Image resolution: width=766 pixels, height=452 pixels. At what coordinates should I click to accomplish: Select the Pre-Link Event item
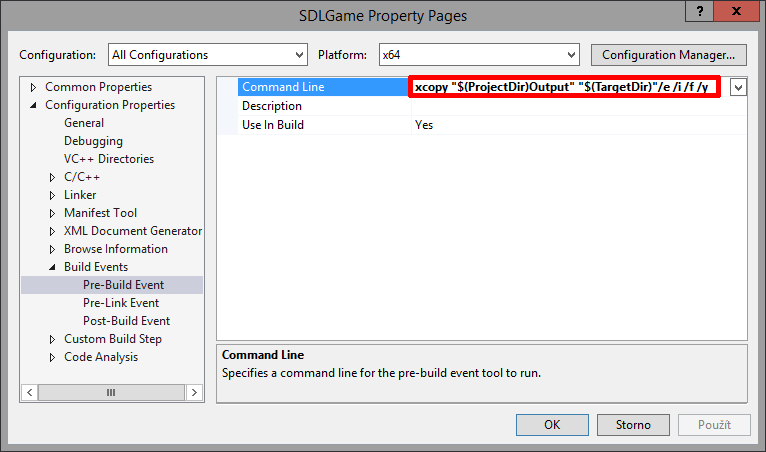[121, 303]
